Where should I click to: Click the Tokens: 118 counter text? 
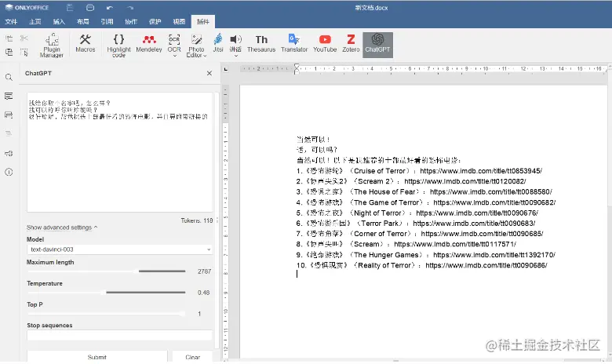coord(197,220)
